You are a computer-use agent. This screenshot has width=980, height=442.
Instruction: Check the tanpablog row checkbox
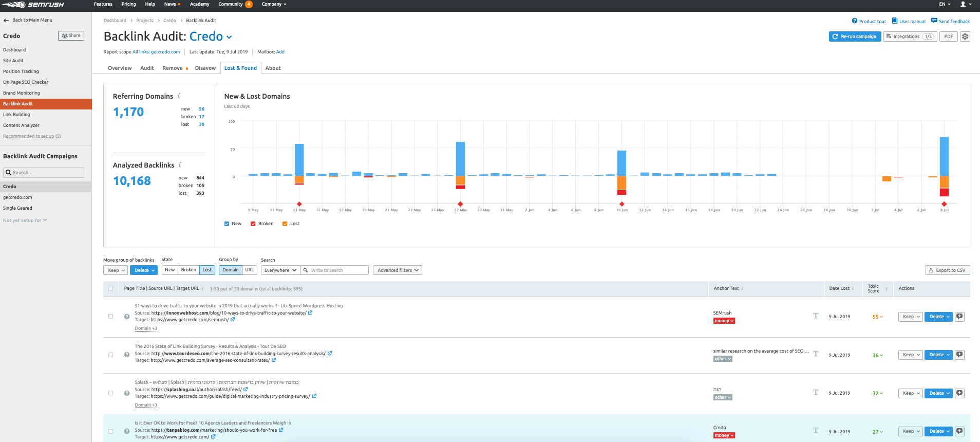110,431
